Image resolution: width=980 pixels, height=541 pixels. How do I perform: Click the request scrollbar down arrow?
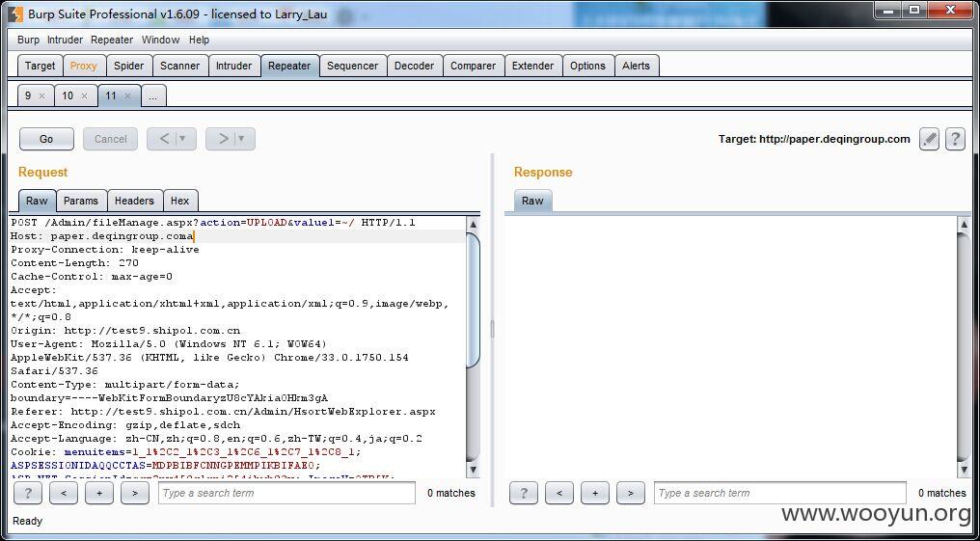pyautogui.click(x=474, y=470)
